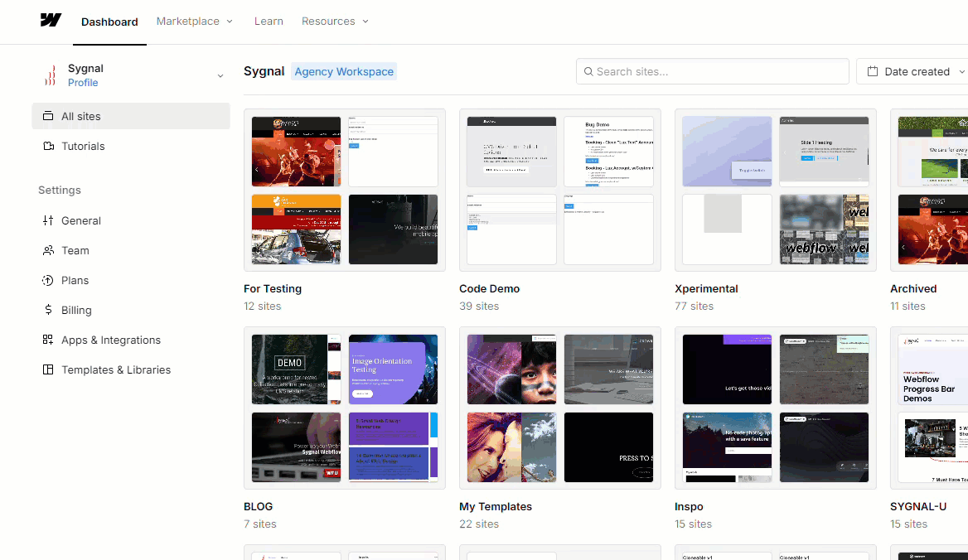Open Plans via its circular arrow icon

tap(48, 280)
